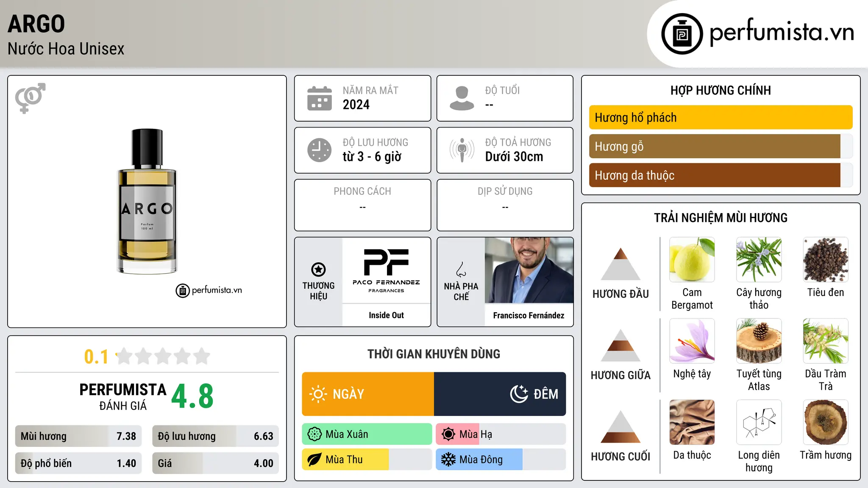Click the nose icon above Nhà pha chế
Screen dimensions: 868x488
pyautogui.click(x=461, y=269)
